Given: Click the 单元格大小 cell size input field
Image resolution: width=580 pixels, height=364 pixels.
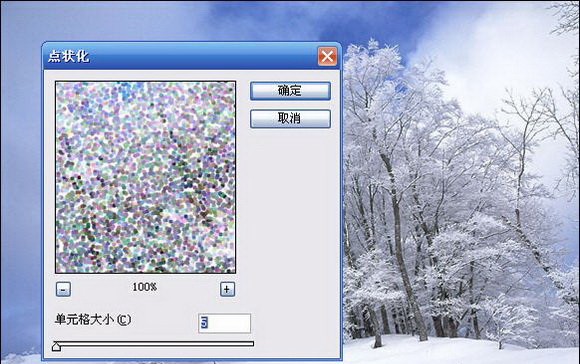Looking at the screenshot, I should click(225, 323).
